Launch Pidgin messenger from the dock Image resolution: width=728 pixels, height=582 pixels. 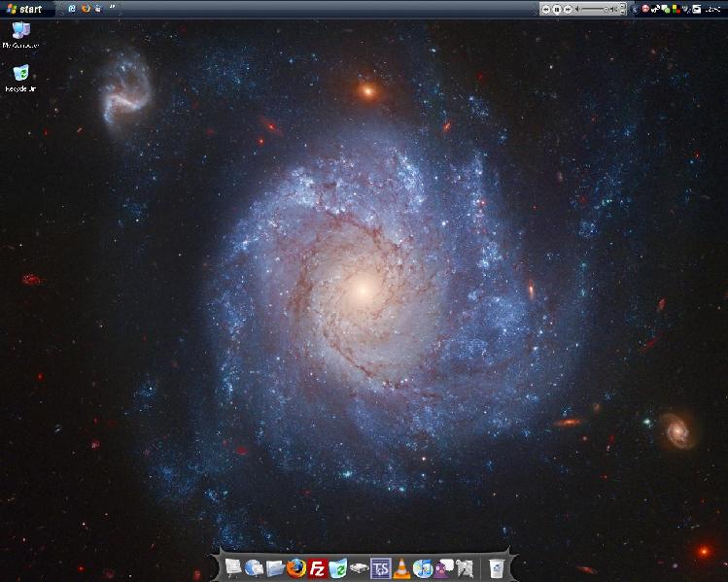tap(444, 568)
